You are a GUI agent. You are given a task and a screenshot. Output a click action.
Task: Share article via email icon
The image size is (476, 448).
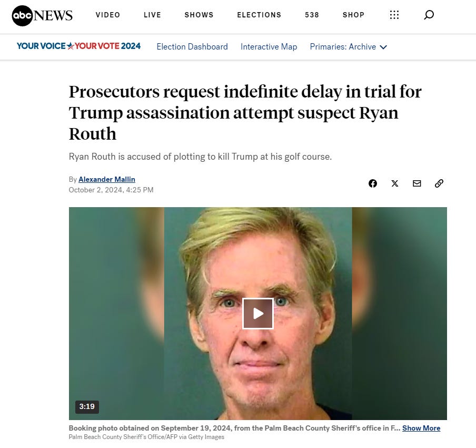tap(417, 183)
